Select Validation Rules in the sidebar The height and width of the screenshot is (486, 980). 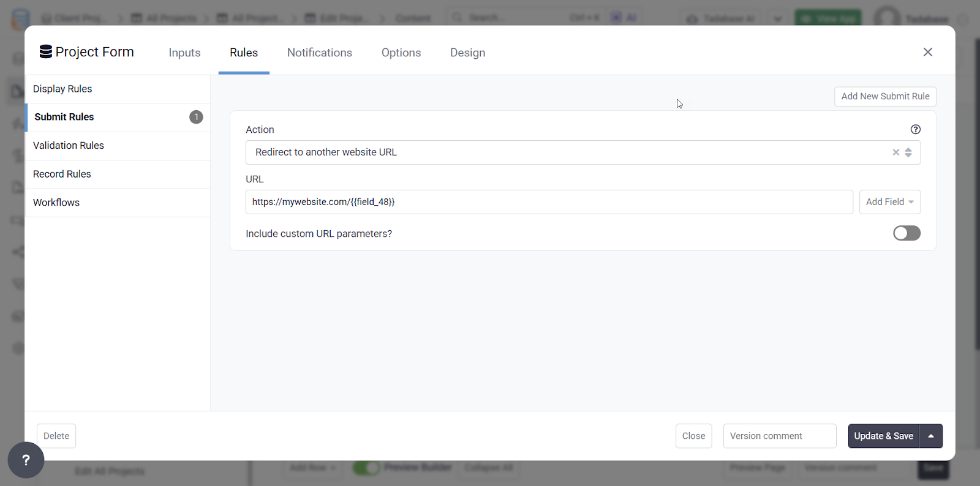coord(69,146)
